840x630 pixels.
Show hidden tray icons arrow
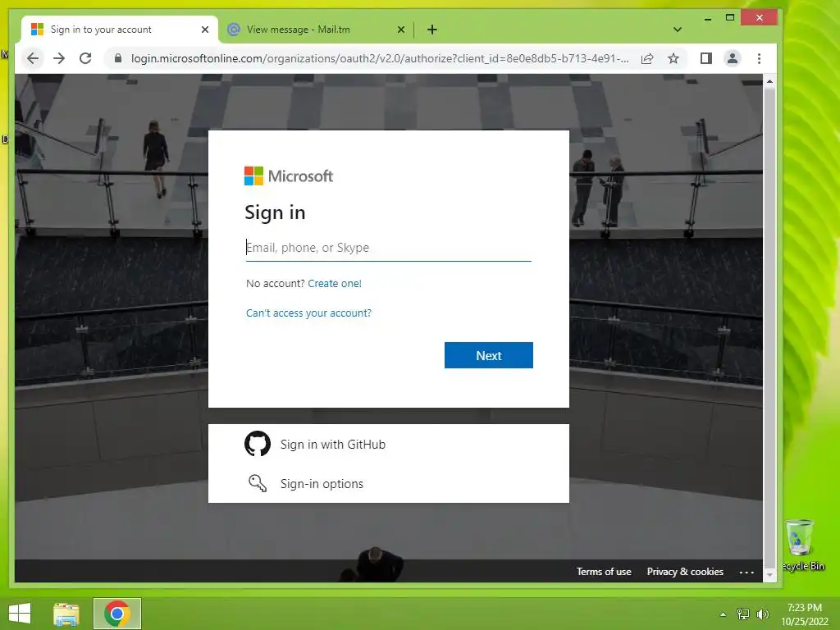click(724, 614)
